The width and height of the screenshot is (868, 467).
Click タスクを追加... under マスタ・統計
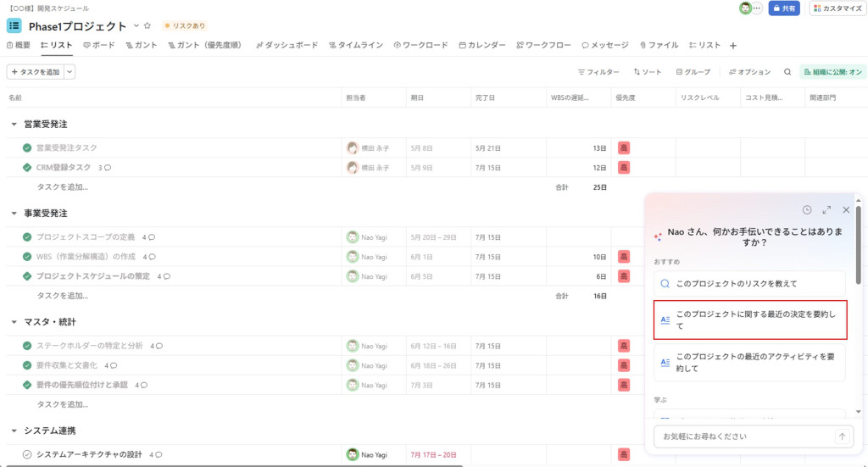62,404
